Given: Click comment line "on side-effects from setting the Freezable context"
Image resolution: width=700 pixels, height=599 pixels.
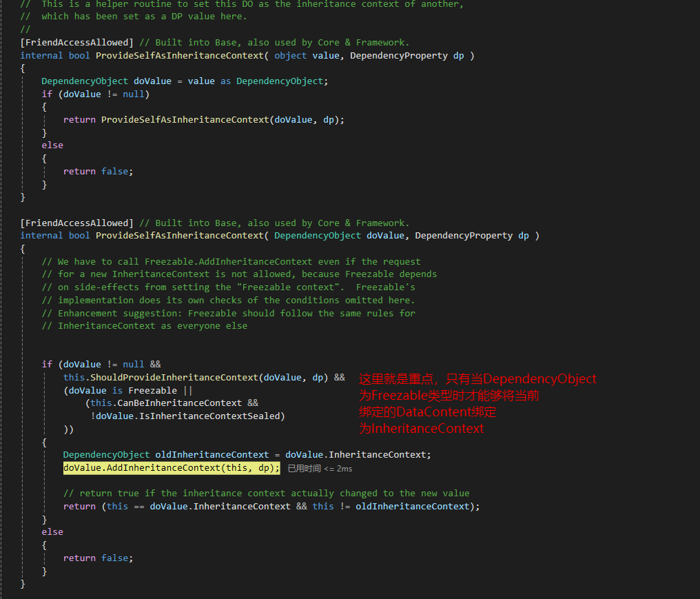Looking at the screenshot, I should pos(229,287).
